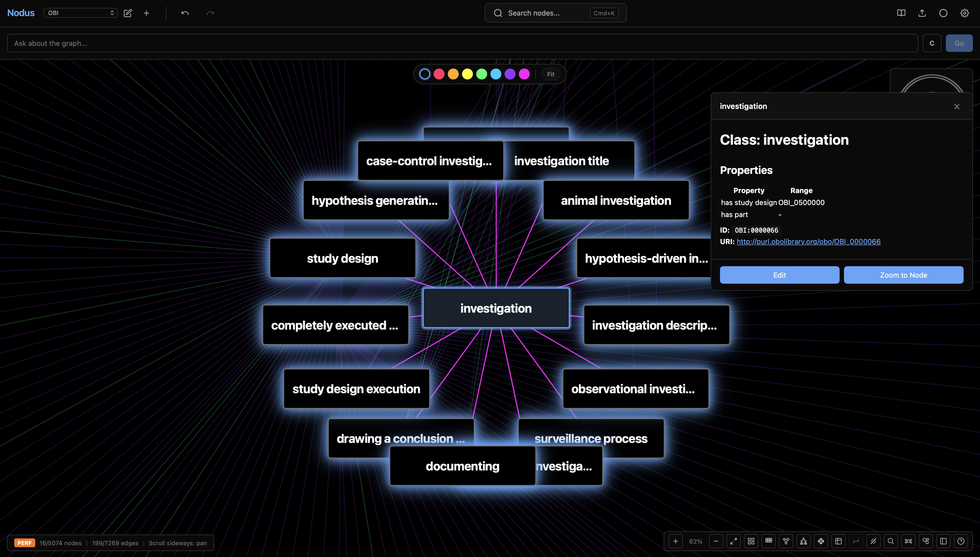
Task: Open the OBI_0000066 purl URI link
Action: pos(808,241)
